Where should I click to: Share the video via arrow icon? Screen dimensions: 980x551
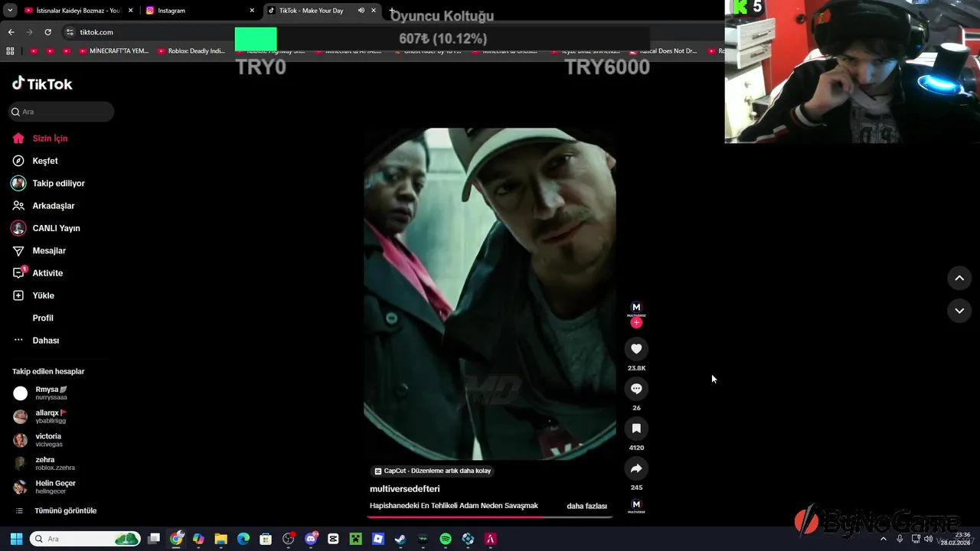[x=636, y=468]
